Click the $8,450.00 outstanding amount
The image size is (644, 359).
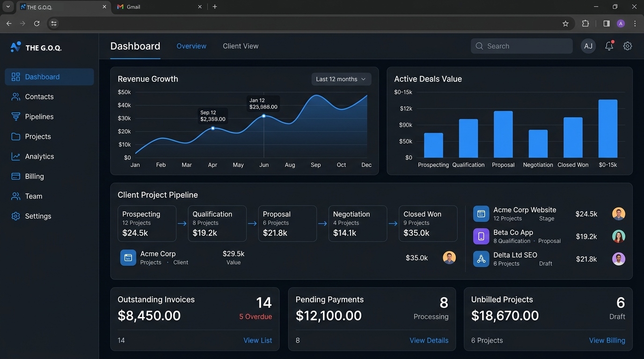click(149, 316)
